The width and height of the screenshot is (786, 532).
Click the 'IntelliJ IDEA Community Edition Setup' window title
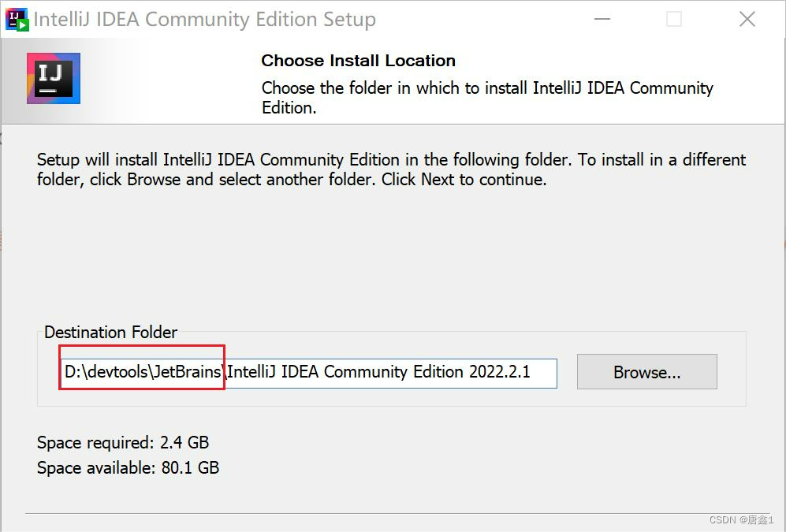pyautogui.click(x=204, y=20)
